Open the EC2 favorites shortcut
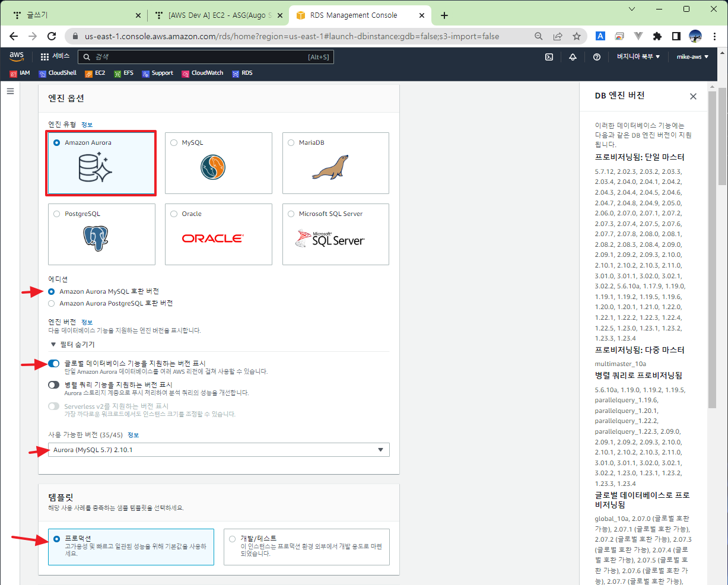 click(95, 73)
